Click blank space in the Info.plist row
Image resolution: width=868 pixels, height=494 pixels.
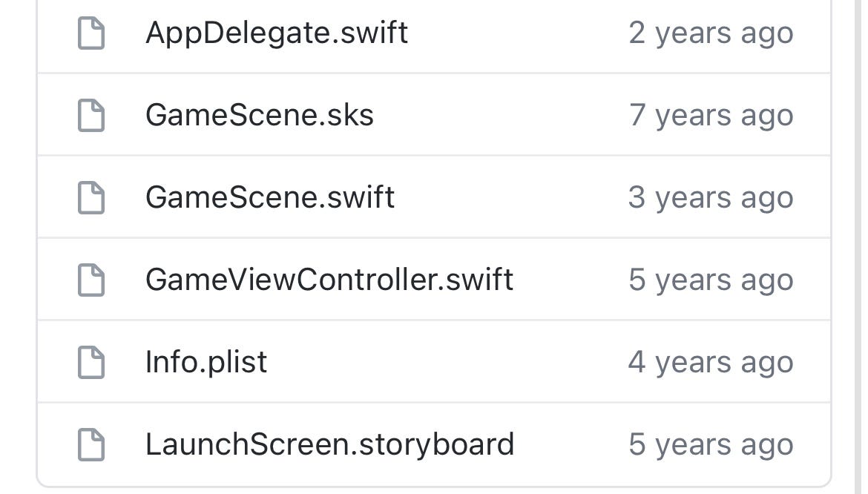click(445, 363)
